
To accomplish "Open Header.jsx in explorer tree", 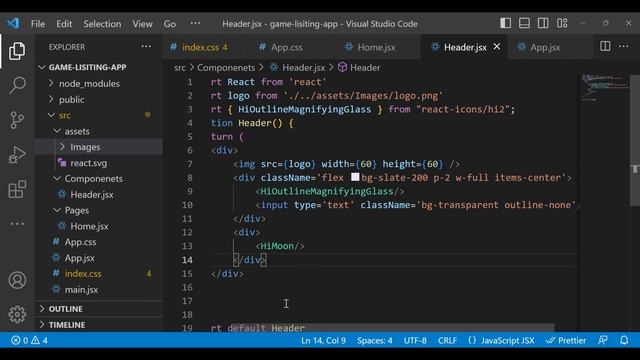I will (92, 195).
